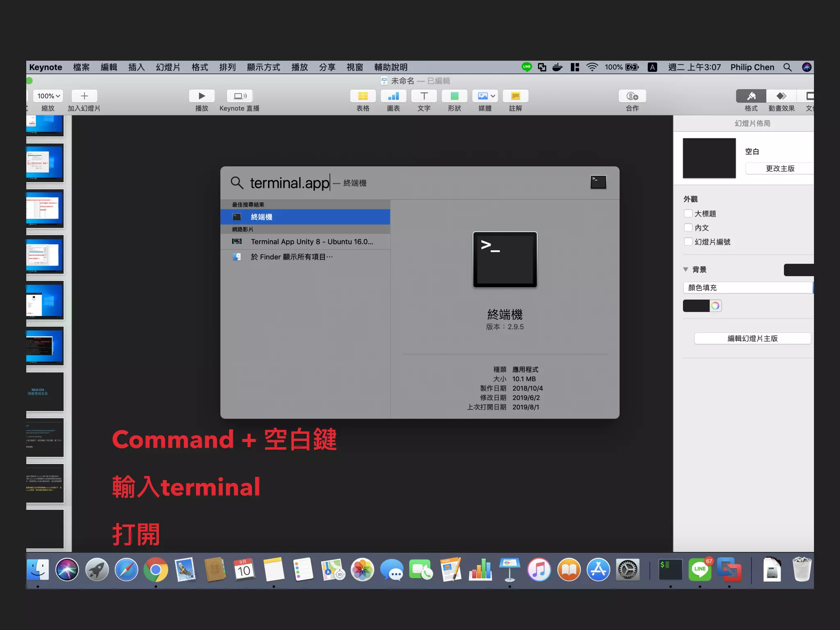Click the 加入幻燈片 add slide button
The width and height of the screenshot is (840, 630).
coord(84,96)
